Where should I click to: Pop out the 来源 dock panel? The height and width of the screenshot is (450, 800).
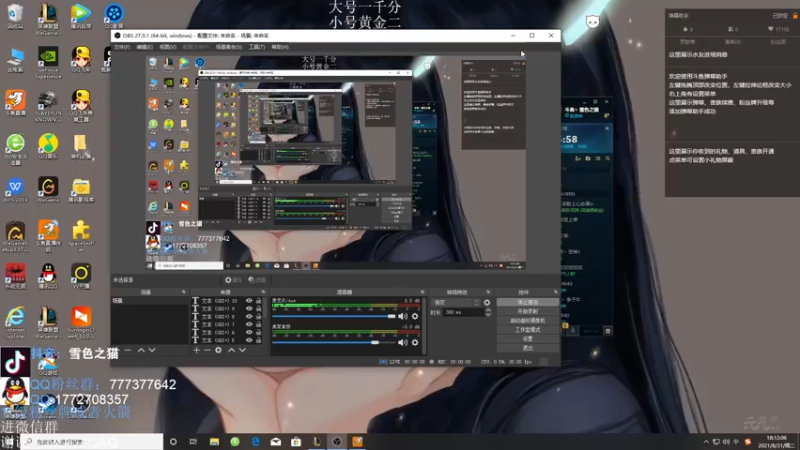pos(264,292)
